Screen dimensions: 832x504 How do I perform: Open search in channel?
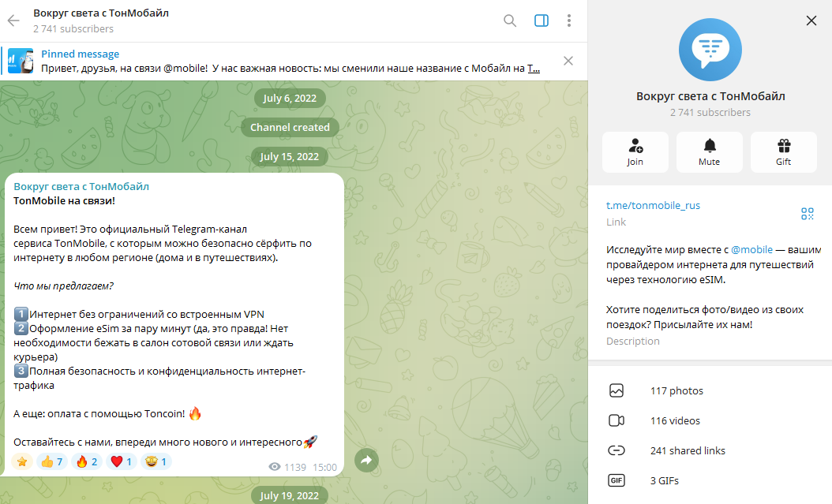point(510,21)
